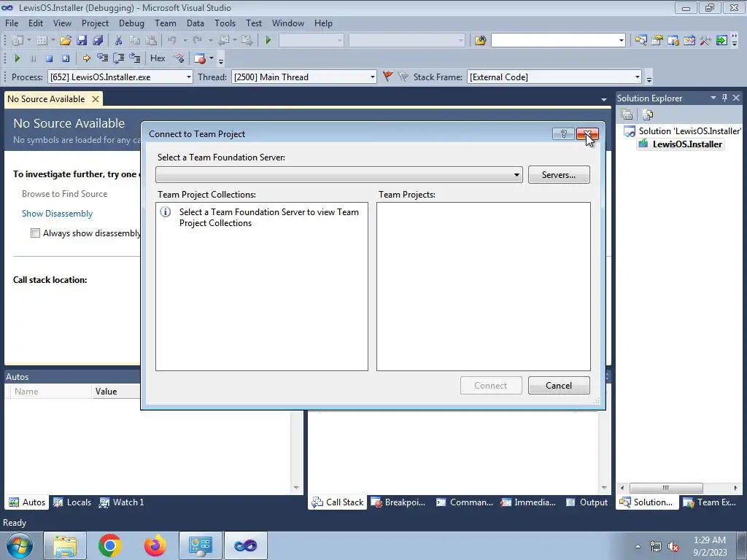The image size is (747, 560).
Task: Click the Cancel button in dialog
Action: (x=559, y=386)
